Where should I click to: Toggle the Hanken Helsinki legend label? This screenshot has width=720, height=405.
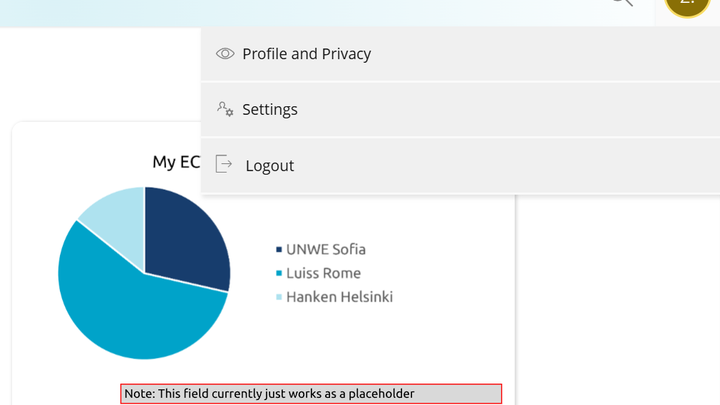coord(339,297)
